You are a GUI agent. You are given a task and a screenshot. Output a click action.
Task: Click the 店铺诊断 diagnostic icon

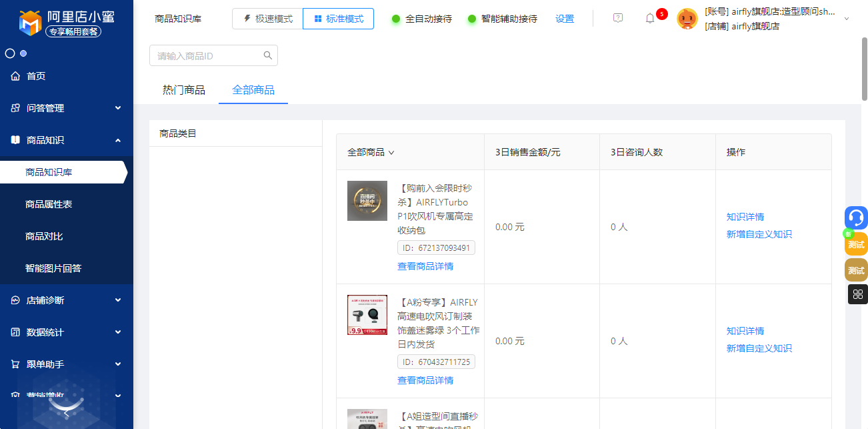coord(15,300)
